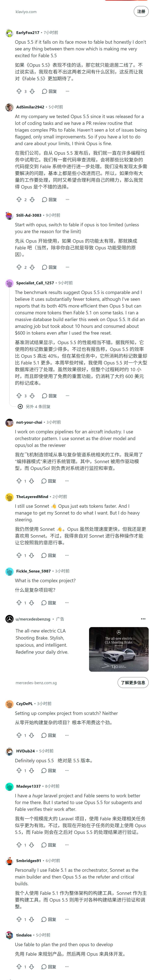The image size is (151, 980).
Task: Upvote Specialist_Call_1257's comment
Action: click(19, 396)
